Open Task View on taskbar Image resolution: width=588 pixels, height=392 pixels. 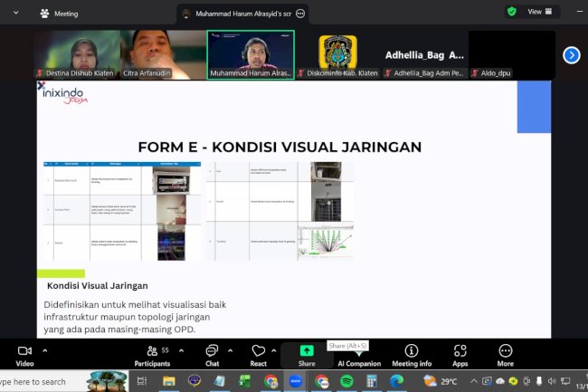click(142, 381)
